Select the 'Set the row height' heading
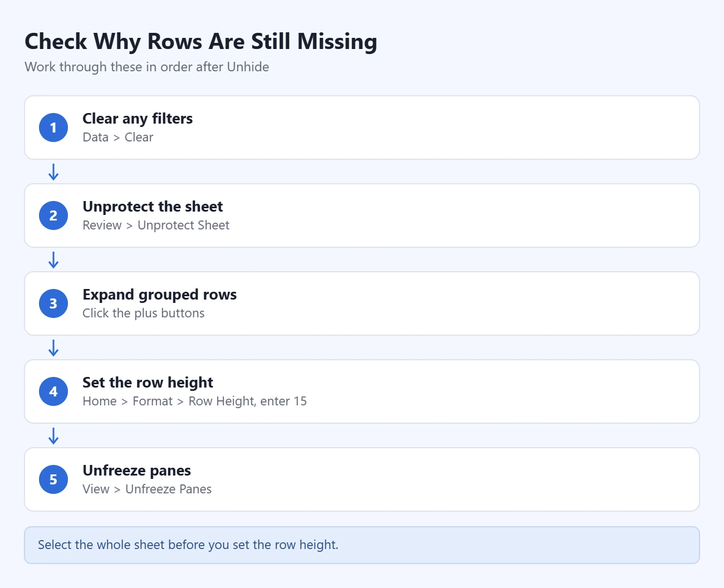Screen dimensions: 724x588 pyautogui.click(x=148, y=383)
